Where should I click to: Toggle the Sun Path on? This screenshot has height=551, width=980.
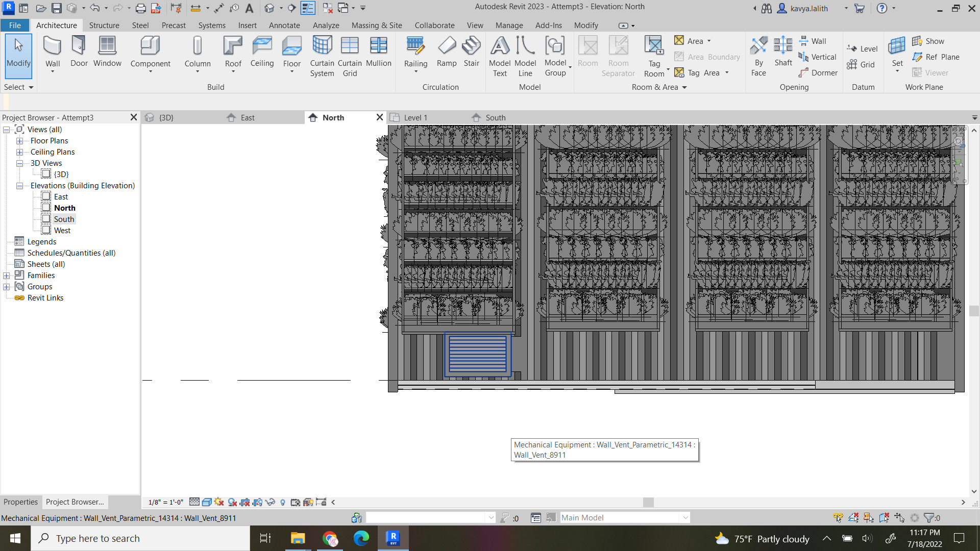[219, 502]
